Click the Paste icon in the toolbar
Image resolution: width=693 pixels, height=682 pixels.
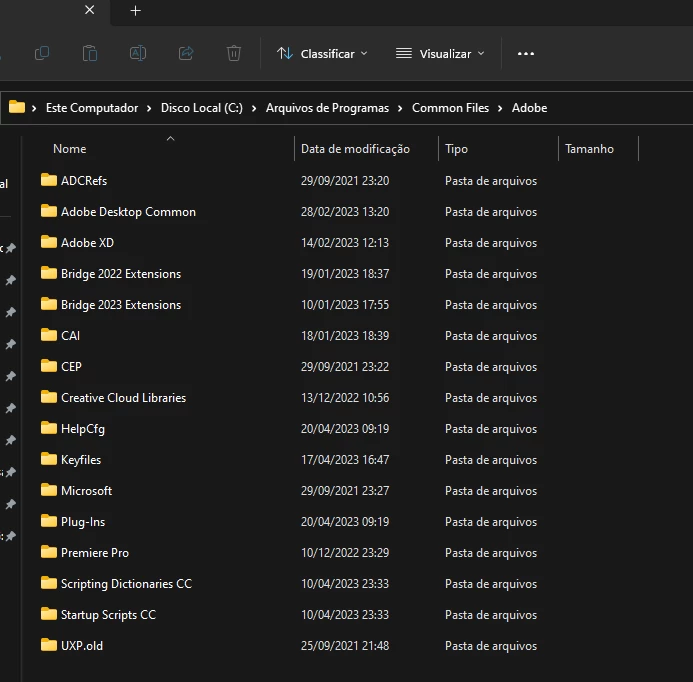(90, 53)
